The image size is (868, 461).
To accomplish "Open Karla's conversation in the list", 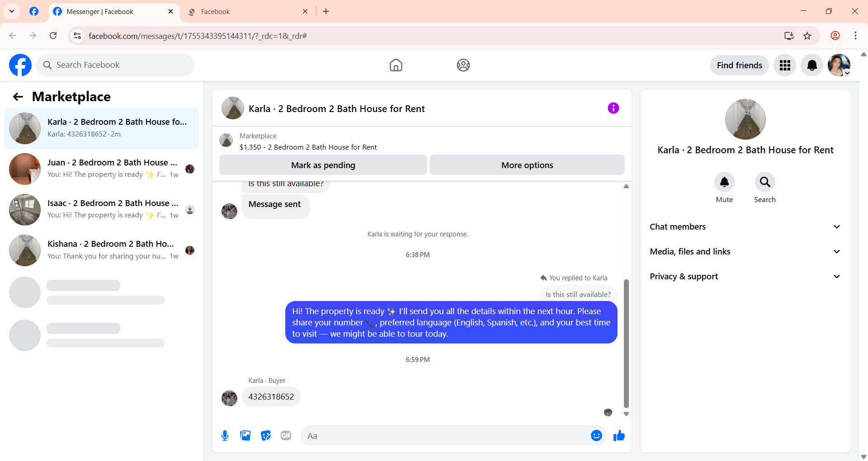I will click(x=102, y=128).
